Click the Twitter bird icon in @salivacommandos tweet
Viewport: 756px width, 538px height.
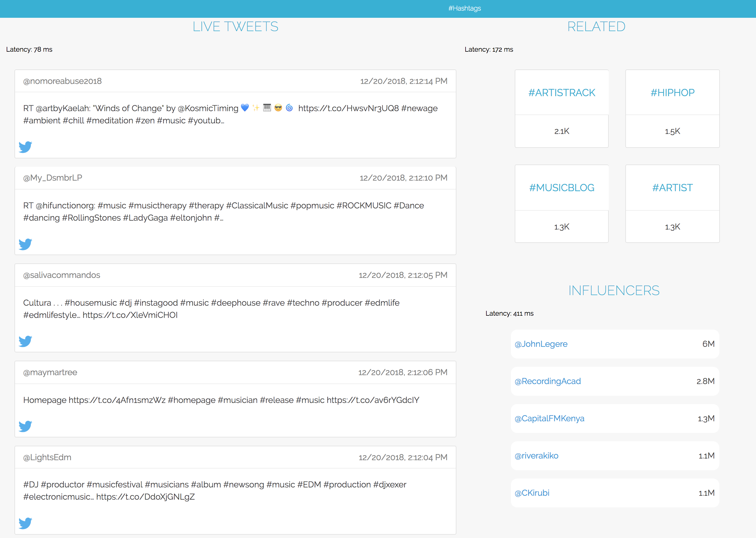point(26,341)
